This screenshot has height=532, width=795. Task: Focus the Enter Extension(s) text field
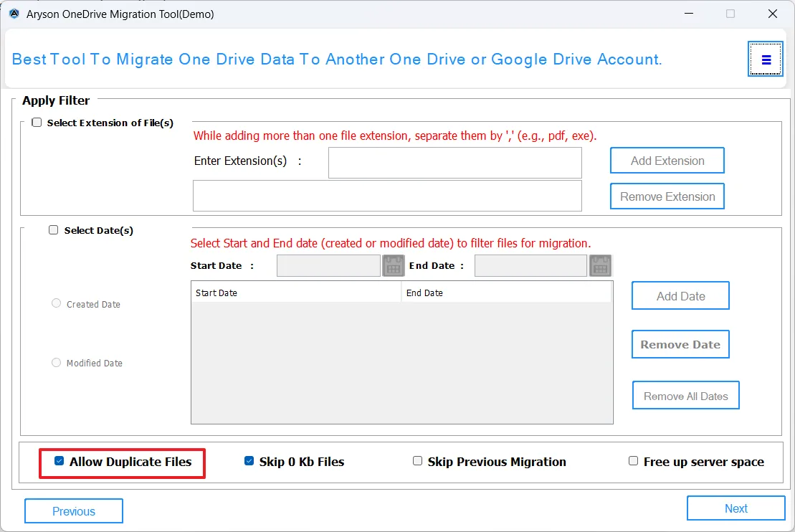point(454,163)
